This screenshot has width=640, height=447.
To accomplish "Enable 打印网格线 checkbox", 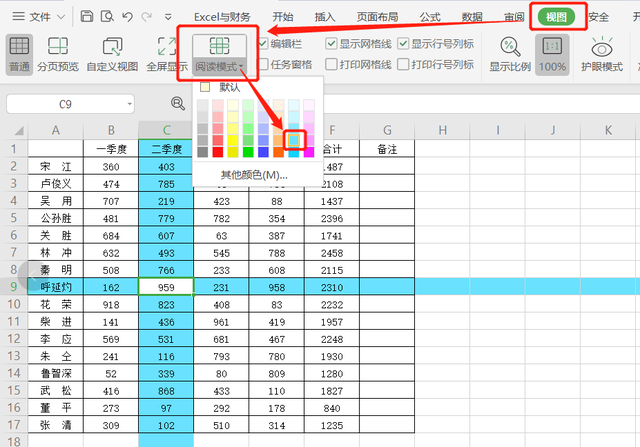I will click(x=331, y=64).
